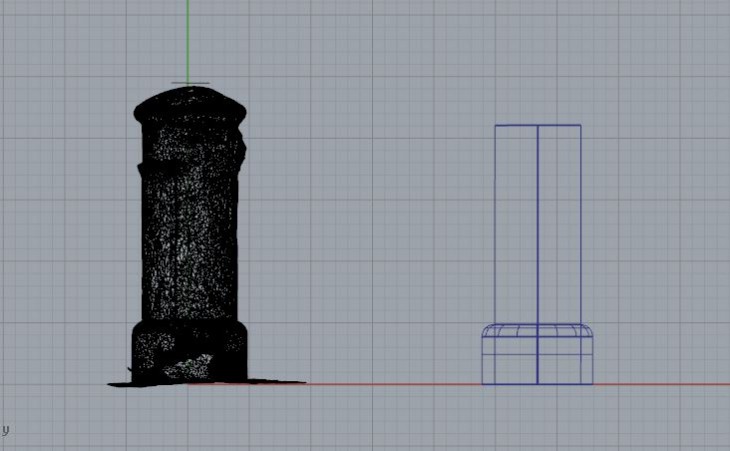The image size is (730, 451).
Task: Click the rough bulge on mesh's right side
Action: tap(239, 150)
